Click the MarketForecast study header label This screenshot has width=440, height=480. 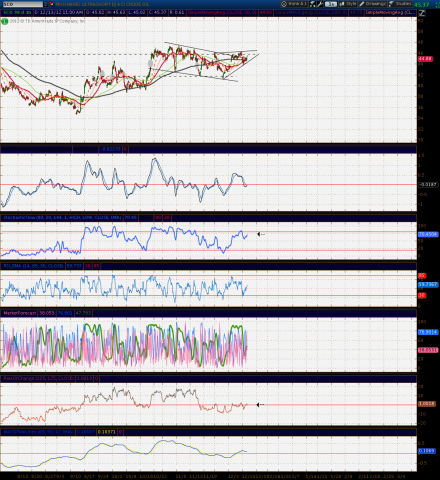19,313
